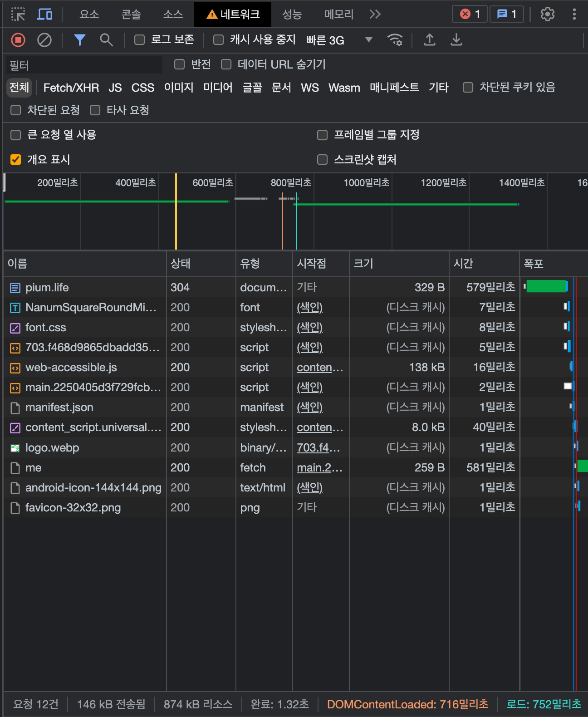The height and width of the screenshot is (717, 588).
Task: Click document icon beside pium.life
Action: click(x=15, y=288)
